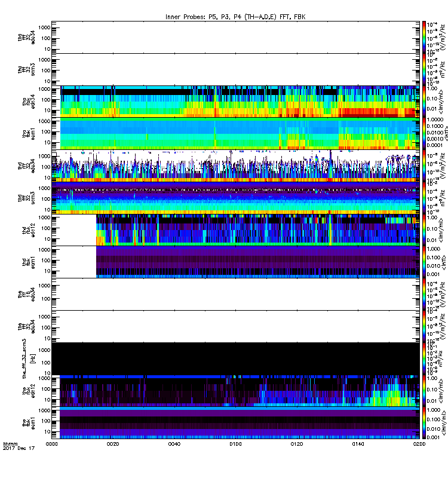Click the color bar beside tha fbk edc34 panel
This screenshot has width=448, height=478.
pyautogui.click(x=424, y=102)
